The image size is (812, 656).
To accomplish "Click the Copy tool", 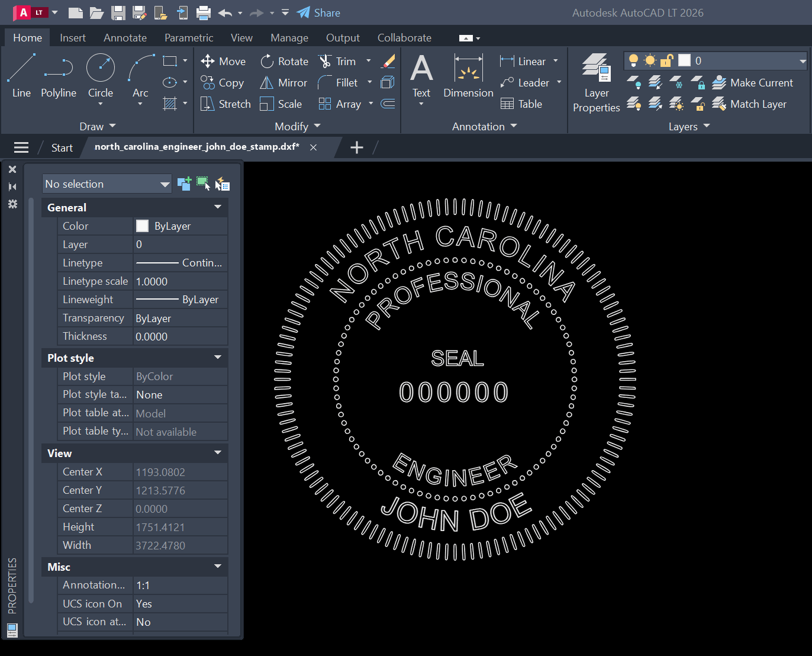I will tap(222, 83).
